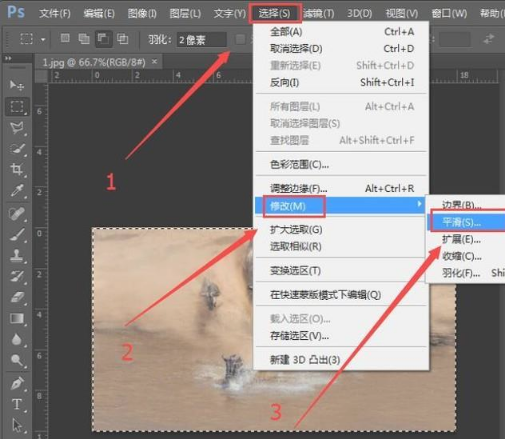Click the Photoshop Ps logo
The height and width of the screenshot is (439, 505).
tap(16, 12)
